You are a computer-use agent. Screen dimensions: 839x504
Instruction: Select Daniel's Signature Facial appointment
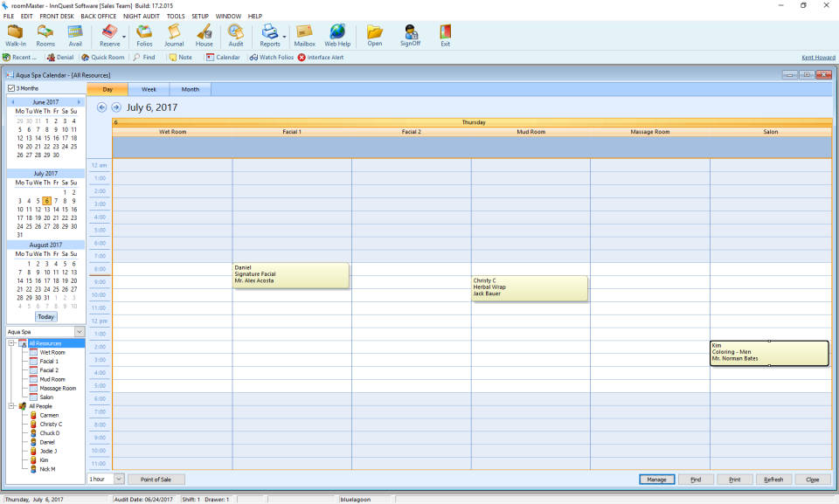(x=290, y=274)
